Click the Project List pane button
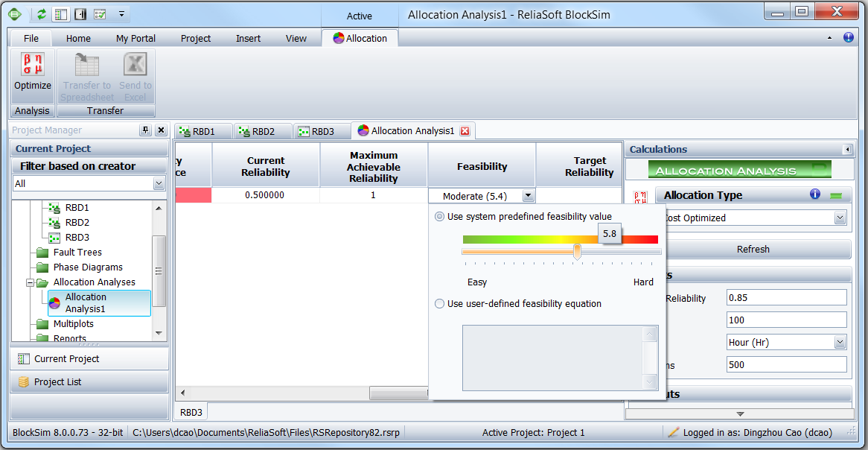The image size is (868, 450). 89,382
